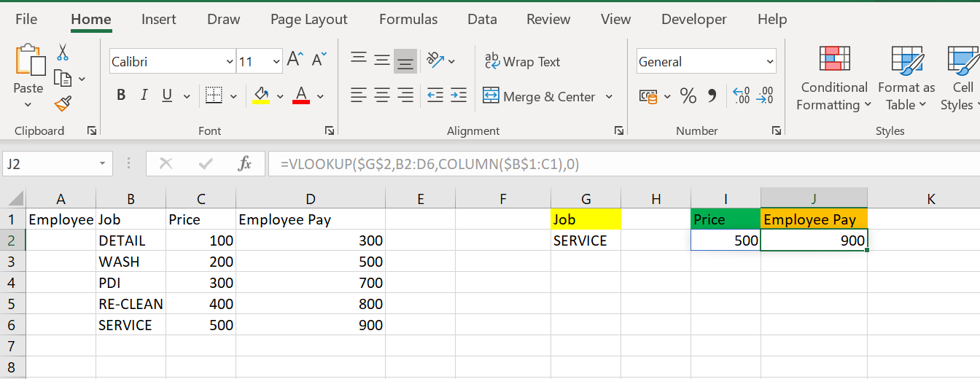Image resolution: width=980 pixels, height=379 pixels.
Task: Increase Decimal icon
Action: pos(742,95)
